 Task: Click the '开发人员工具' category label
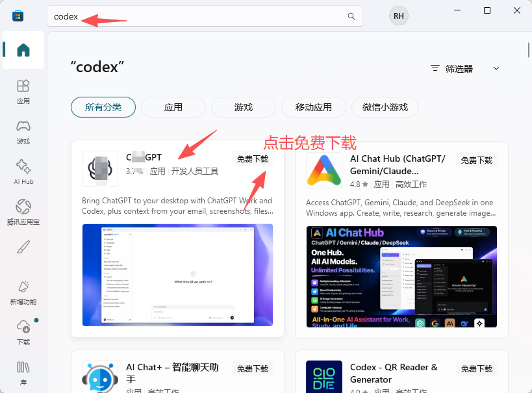[195, 171]
